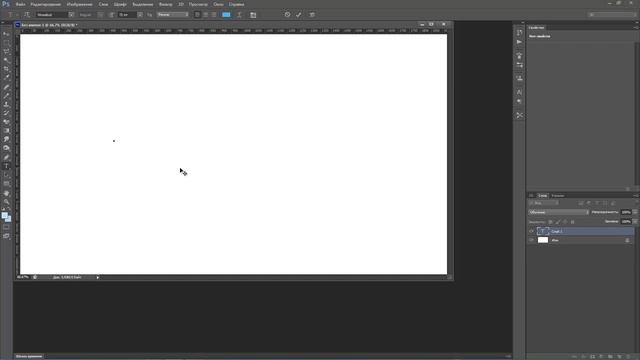Open the Filter menu

pyautogui.click(x=165, y=4)
